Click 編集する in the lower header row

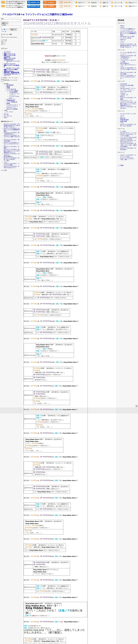point(104,6)
